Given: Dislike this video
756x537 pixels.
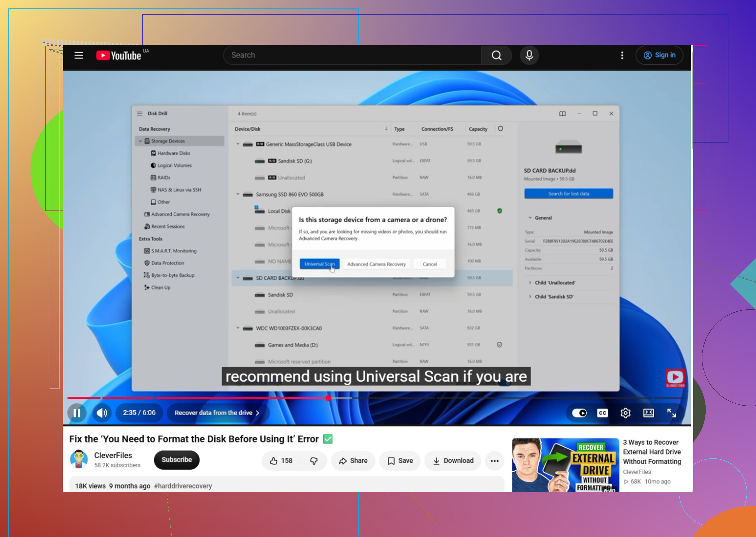Looking at the screenshot, I should tap(314, 460).
